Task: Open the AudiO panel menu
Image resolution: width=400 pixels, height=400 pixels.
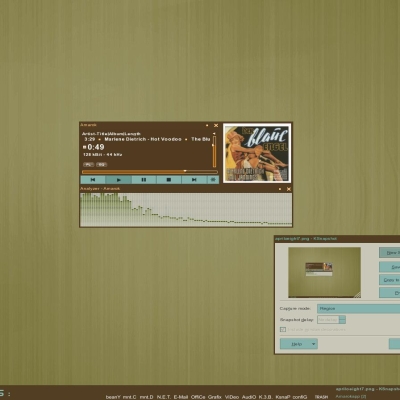Action: 249,397
